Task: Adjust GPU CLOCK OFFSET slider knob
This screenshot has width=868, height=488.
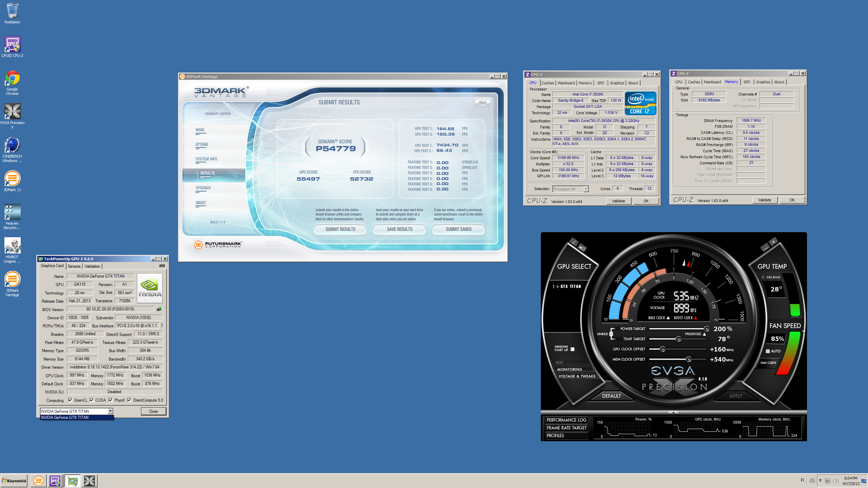Action: (x=662, y=349)
